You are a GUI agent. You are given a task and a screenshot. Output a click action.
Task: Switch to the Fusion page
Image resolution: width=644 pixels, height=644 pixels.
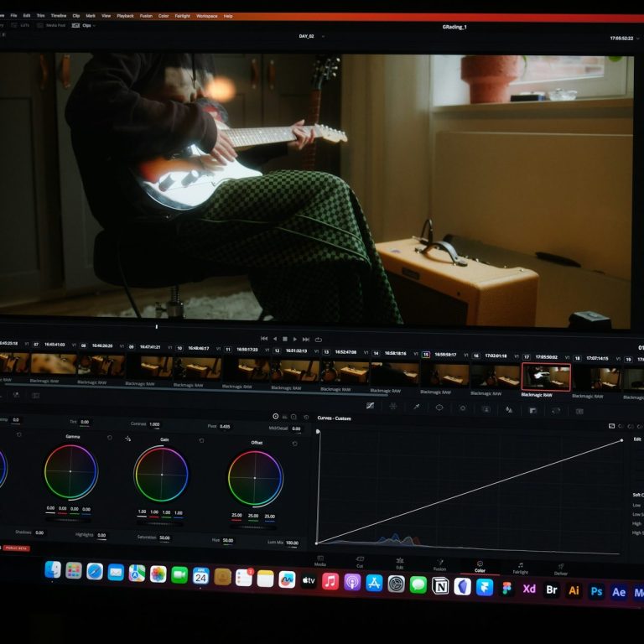(x=439, y=565)
